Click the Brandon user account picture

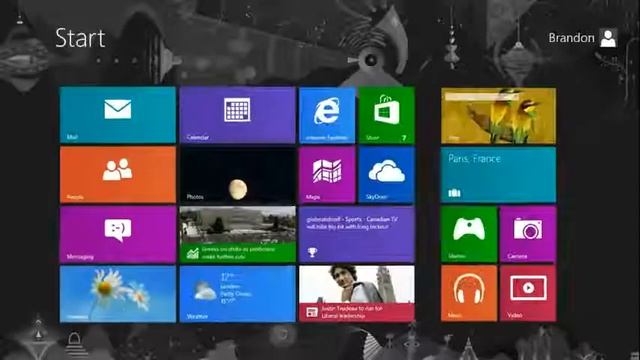point(608,38)
